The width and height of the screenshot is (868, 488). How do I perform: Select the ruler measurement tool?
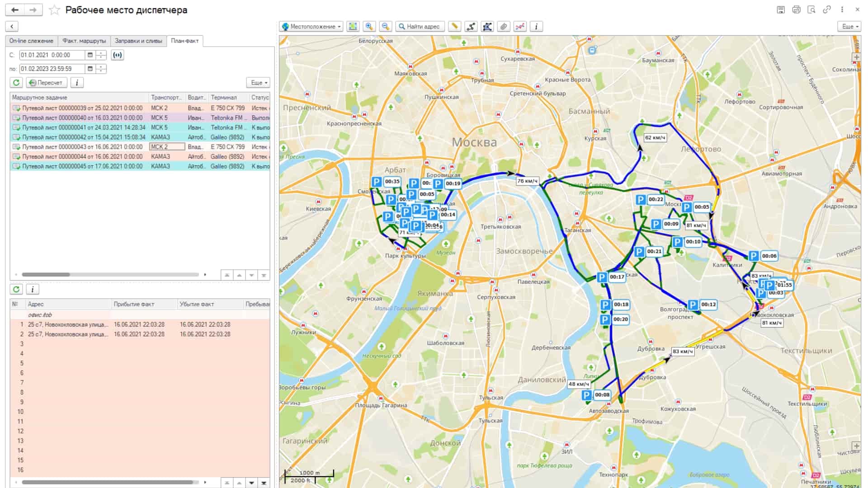tap(454, 27)
